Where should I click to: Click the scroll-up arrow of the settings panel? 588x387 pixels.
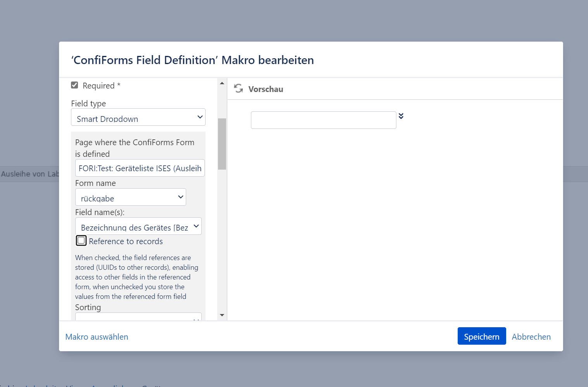click(x=221, y=82)
